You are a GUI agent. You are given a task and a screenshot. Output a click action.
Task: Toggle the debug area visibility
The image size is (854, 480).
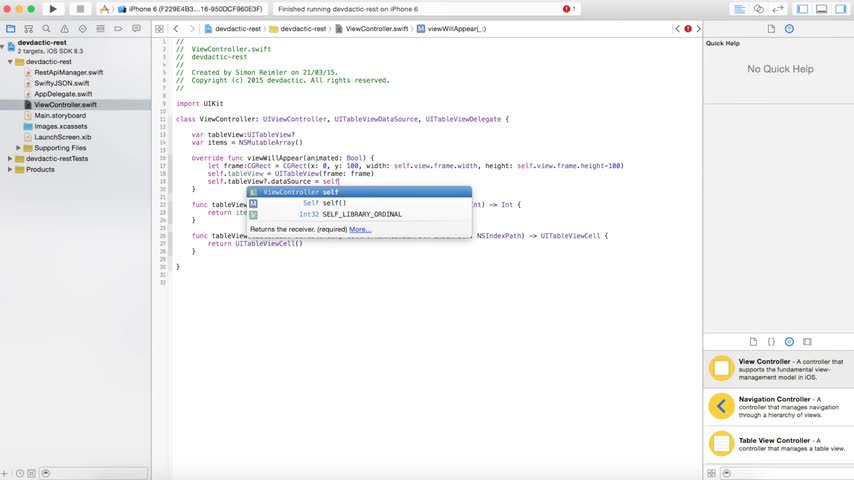821,9
